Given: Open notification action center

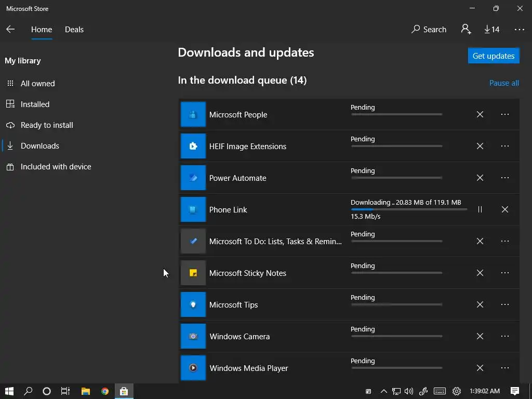Looking at the screenshot, I should tap(515, 391).
